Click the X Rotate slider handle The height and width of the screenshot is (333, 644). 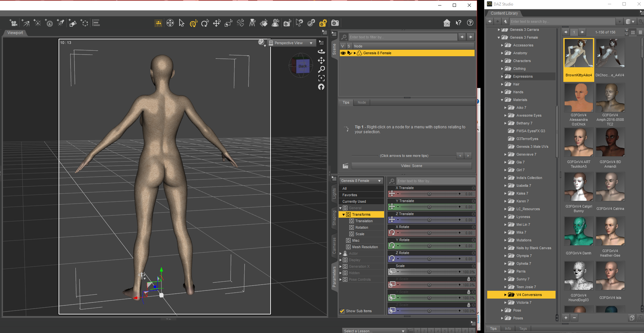pos(429,233)
